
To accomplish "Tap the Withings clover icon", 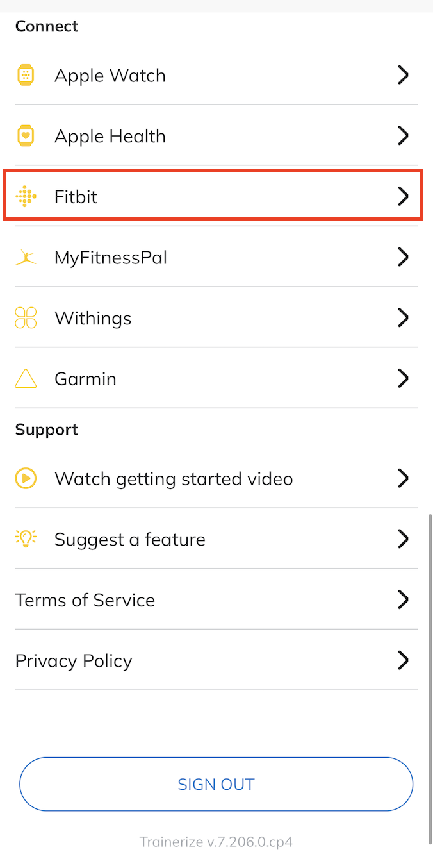I will point(25,318).
